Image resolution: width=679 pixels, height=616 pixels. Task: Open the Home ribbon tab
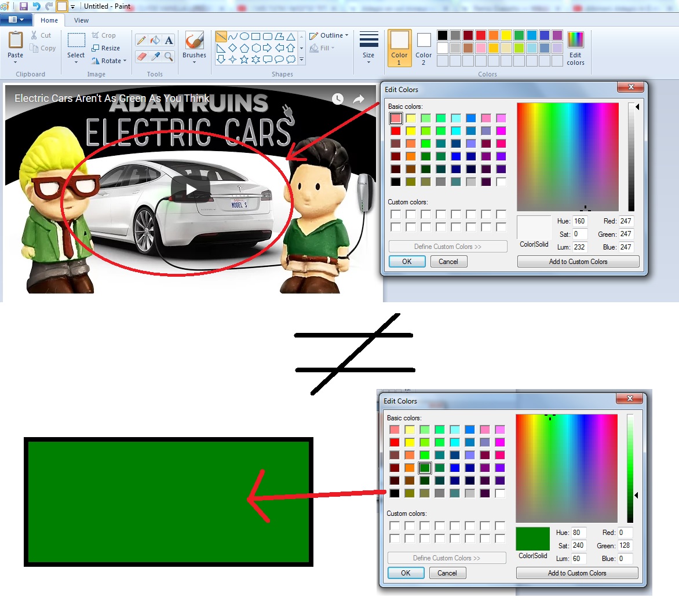49,20
